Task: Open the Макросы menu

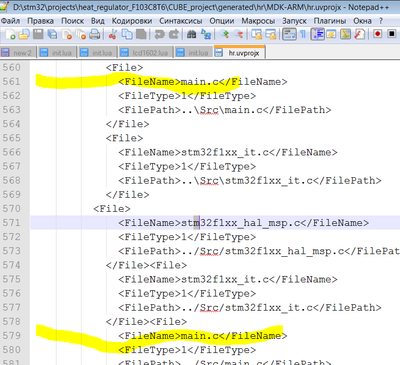Action: (x=258, y=21)
